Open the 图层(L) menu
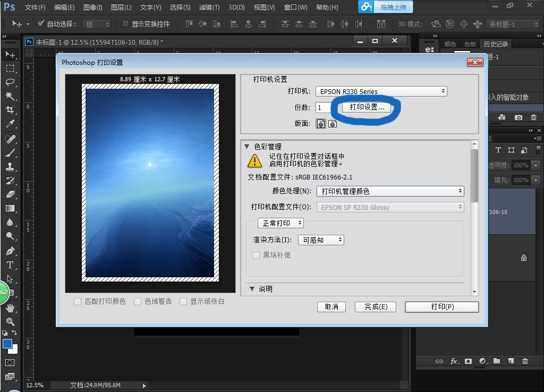The width and height of the screenshot is (544, 392). (x=121, y=7)
